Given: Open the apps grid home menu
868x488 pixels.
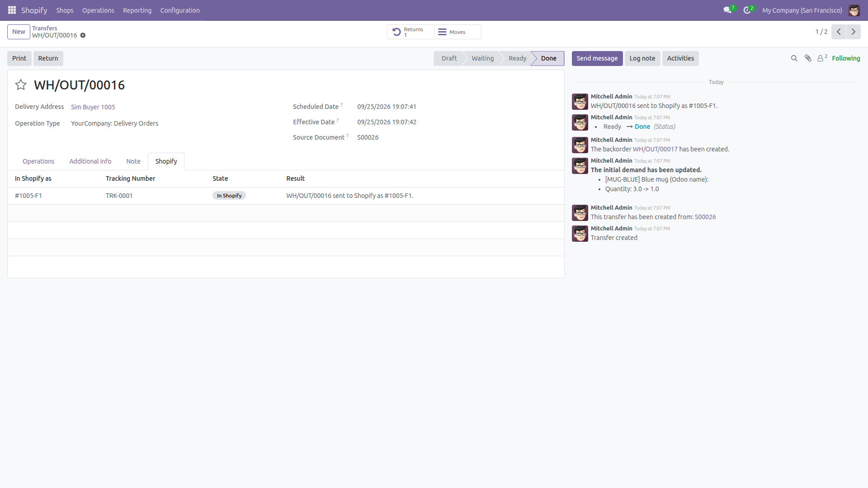Looking at the screenshot, I should coord(12,10).
